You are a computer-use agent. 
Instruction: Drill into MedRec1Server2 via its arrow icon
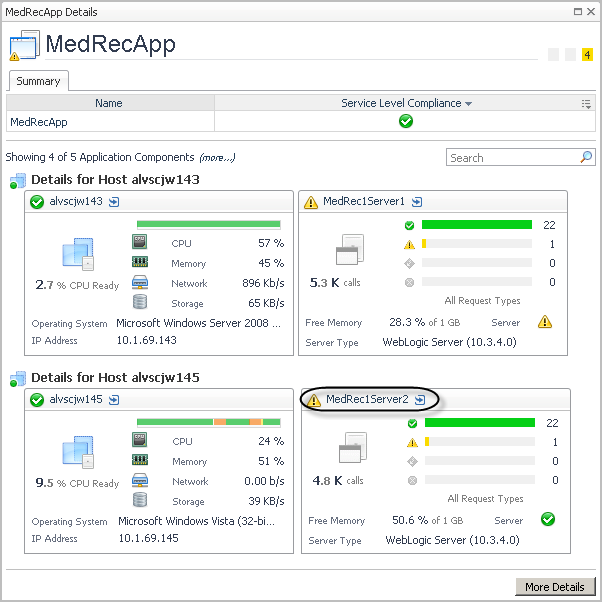tap(420, 400)
